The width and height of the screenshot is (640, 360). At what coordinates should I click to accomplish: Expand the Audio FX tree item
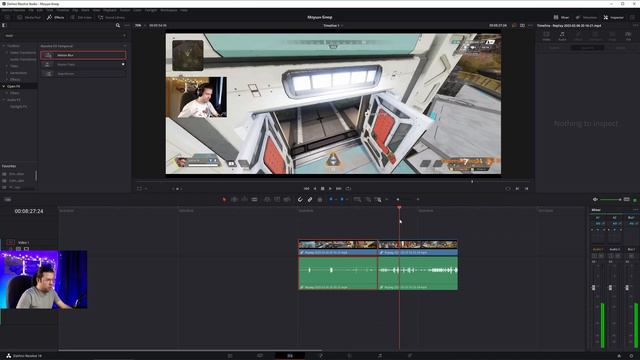coord(4,100)
